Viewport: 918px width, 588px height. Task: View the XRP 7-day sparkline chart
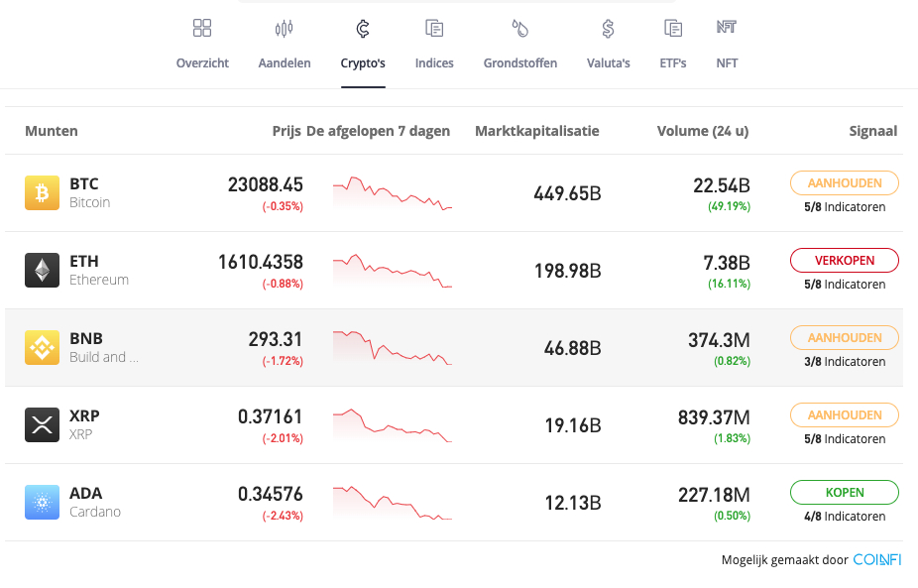pyautogui.click(x=393, y=424)
